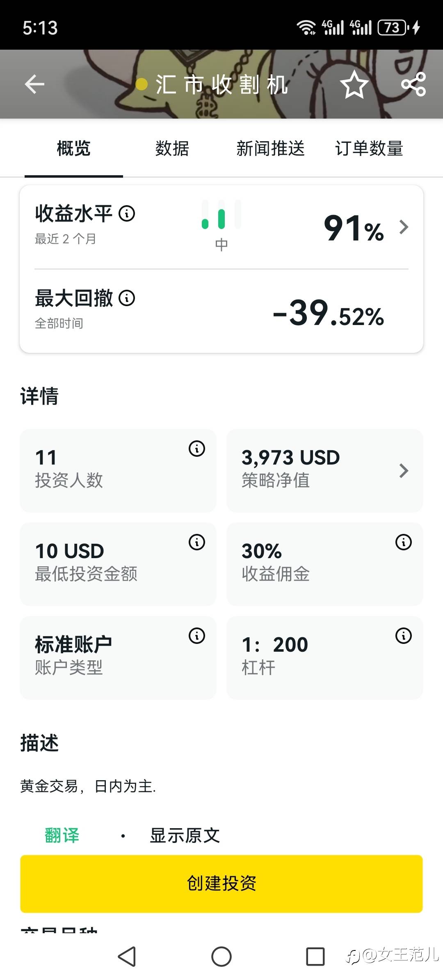The width and height of the screenshot is (443, 980).
Task: Tap the share icon
Action: click(413, 85)
